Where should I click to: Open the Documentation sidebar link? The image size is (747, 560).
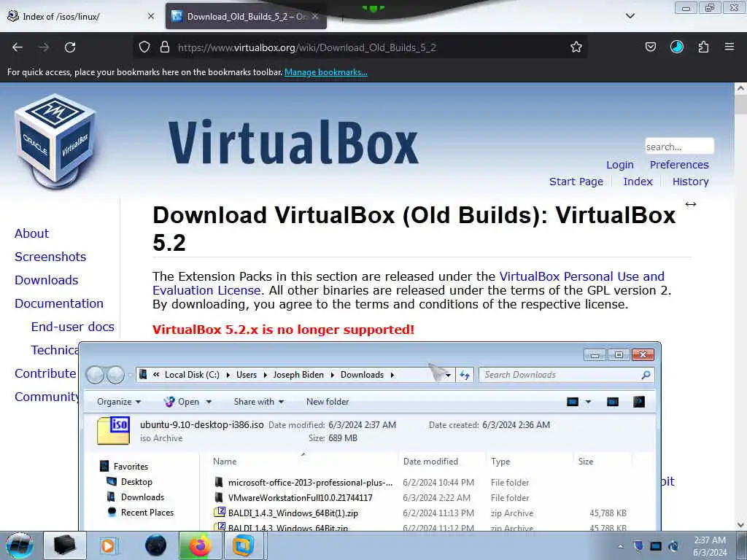[58, 303]
